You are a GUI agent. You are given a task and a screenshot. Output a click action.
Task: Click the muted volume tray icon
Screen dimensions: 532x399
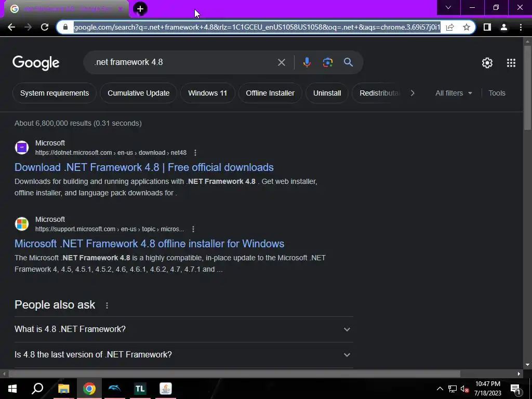click(x=464, y=389)
